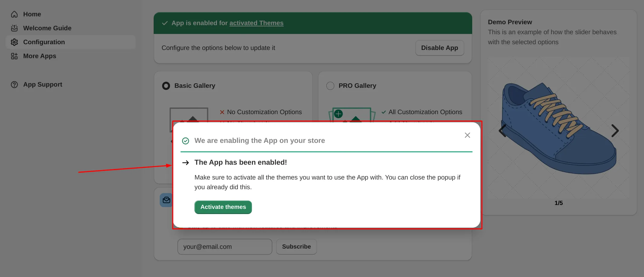Click the Disable App button
Screen dimensions: 644x277
click(439, 48)
